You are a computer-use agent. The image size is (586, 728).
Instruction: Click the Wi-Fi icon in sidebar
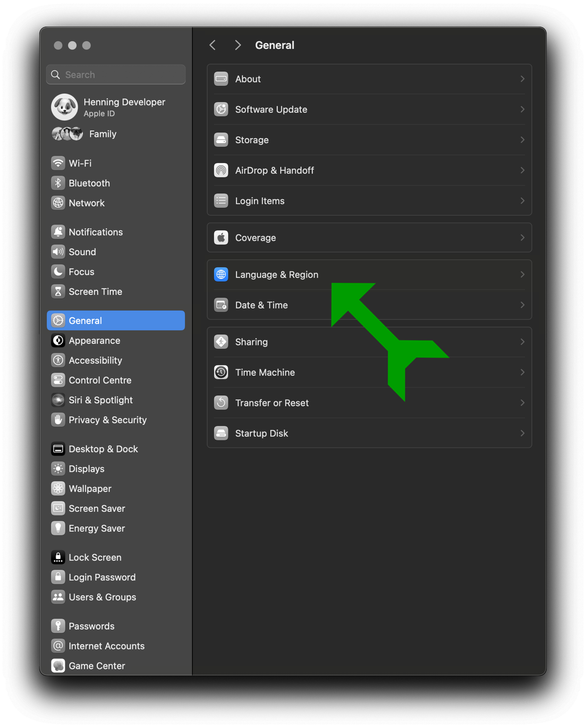click(58, 163)
